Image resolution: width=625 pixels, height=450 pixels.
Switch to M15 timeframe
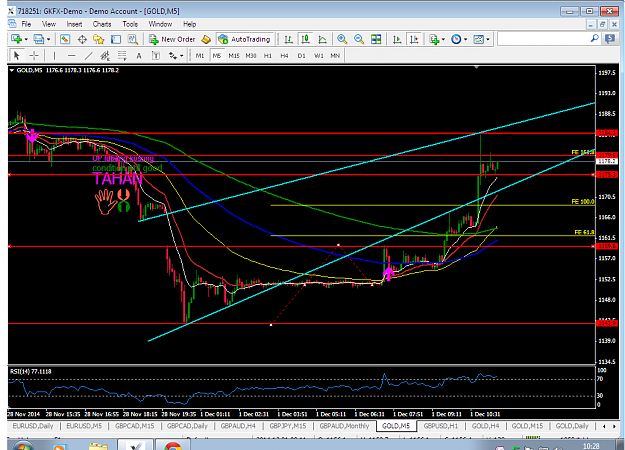(x=234, y=56)
